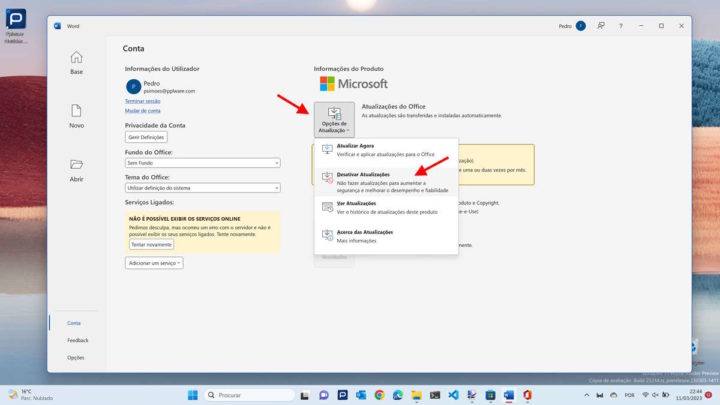
Task: Open the Chat app from taskbar
Action: pos(324,395)
